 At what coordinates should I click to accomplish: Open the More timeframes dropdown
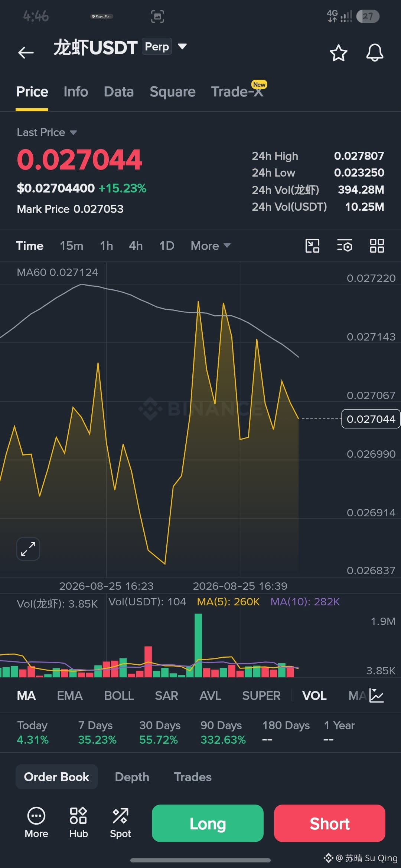[211, 246]
